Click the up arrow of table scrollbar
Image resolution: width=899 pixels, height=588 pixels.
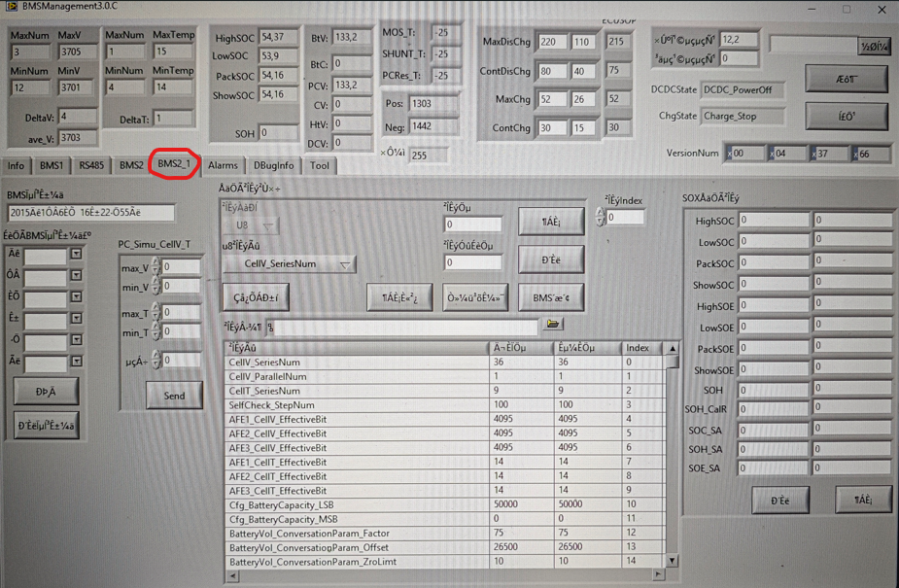point(672,348)
